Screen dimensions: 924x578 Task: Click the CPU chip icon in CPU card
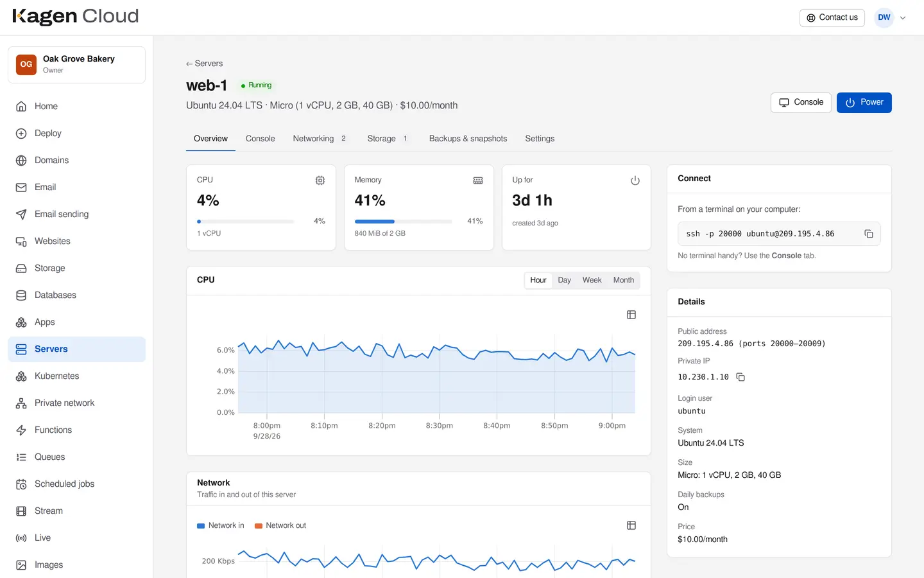pyautogui.click(x=320, y=180)
